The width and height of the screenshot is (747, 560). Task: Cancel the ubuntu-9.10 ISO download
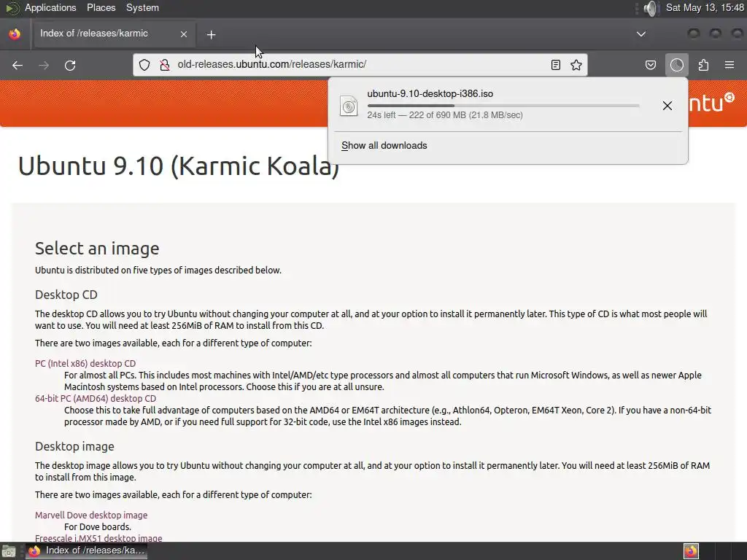[x=667, y=106]
